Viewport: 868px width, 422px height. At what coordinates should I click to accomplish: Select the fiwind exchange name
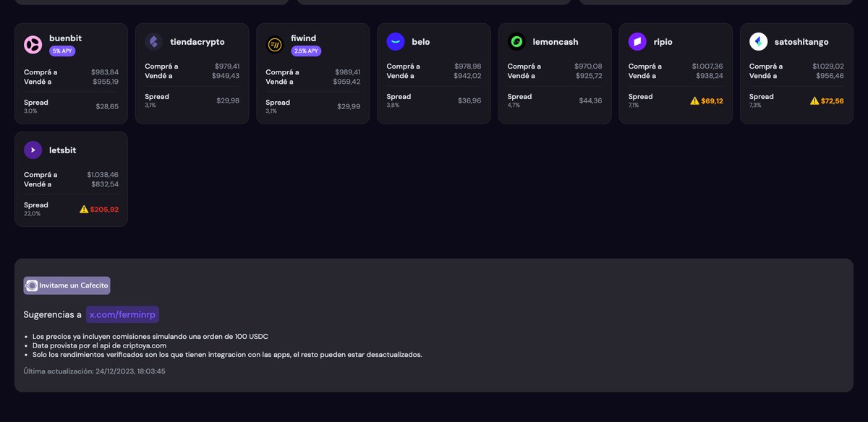point(304,38)
